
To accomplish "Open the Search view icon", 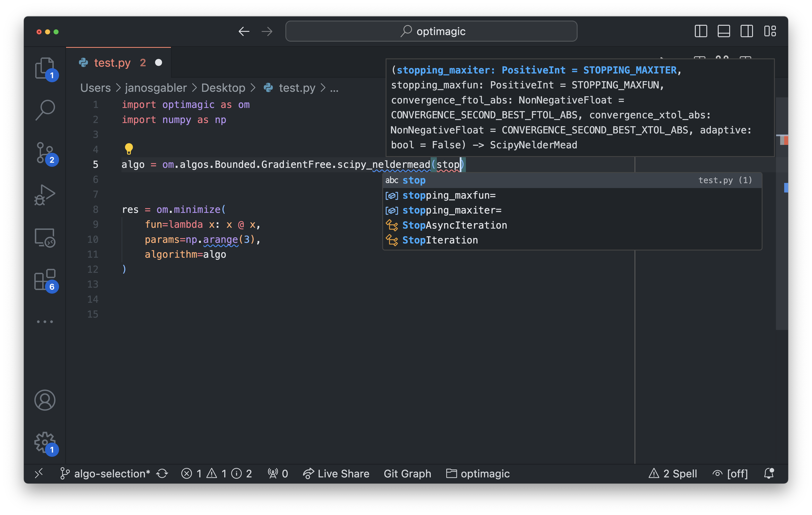I will click(x=45, y=110).
